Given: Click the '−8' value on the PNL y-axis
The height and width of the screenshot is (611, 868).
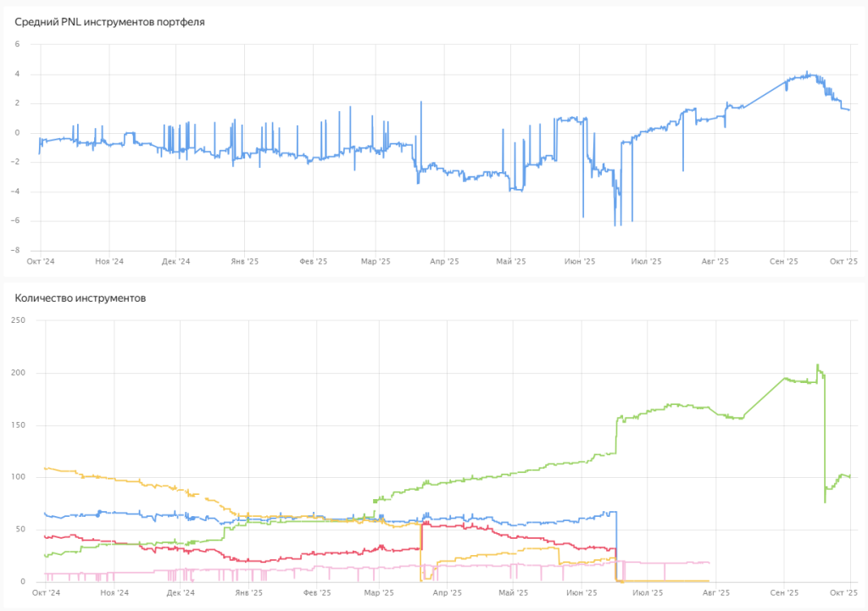Looking at the screenshot, I should 14,250.
